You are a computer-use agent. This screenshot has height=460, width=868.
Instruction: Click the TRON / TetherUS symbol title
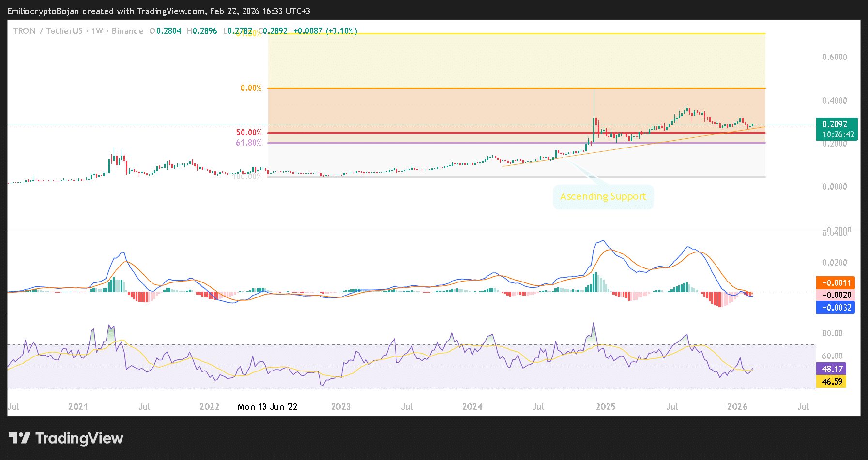pos(47,31)
